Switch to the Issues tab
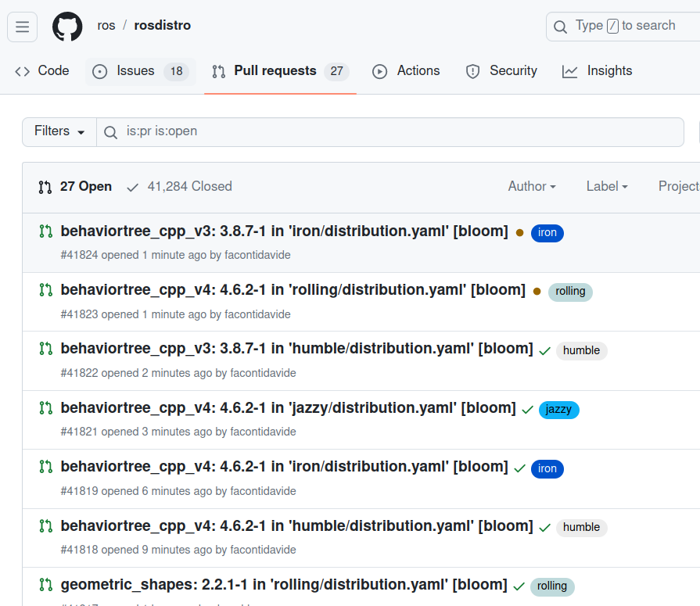 (x=140, y=71)
